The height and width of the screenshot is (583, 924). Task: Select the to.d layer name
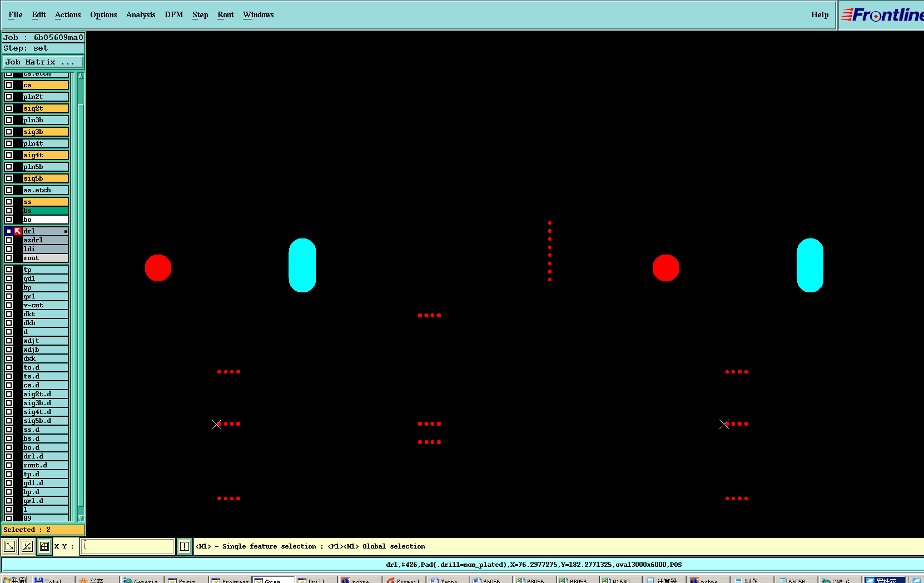coord(46,367)
